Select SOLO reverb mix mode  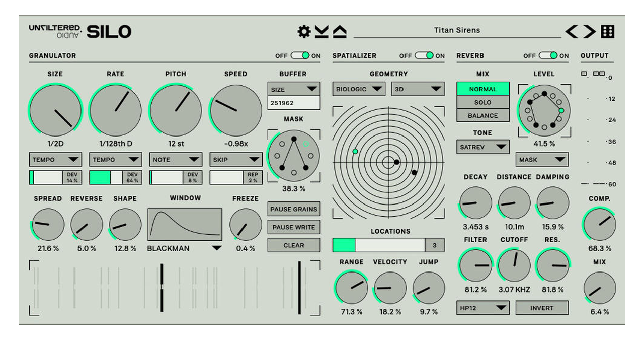[482, 102]
